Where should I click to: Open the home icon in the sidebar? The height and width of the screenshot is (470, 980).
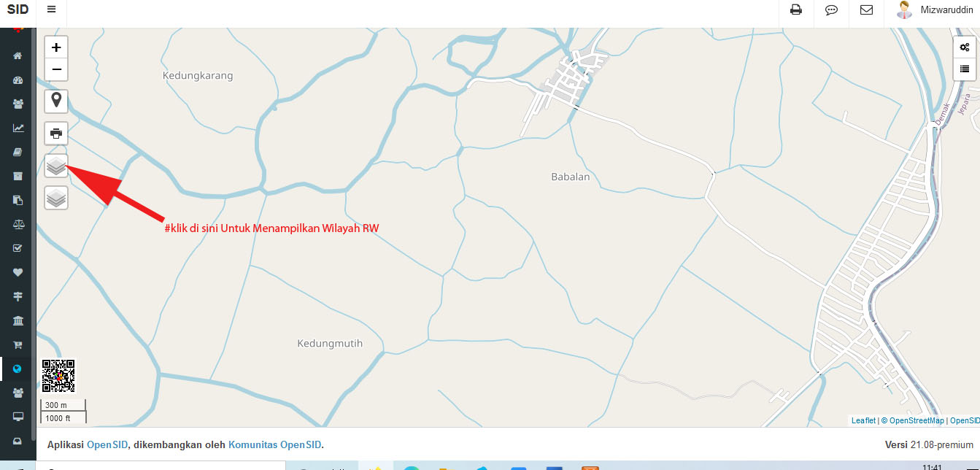click(x=18, y=56)
